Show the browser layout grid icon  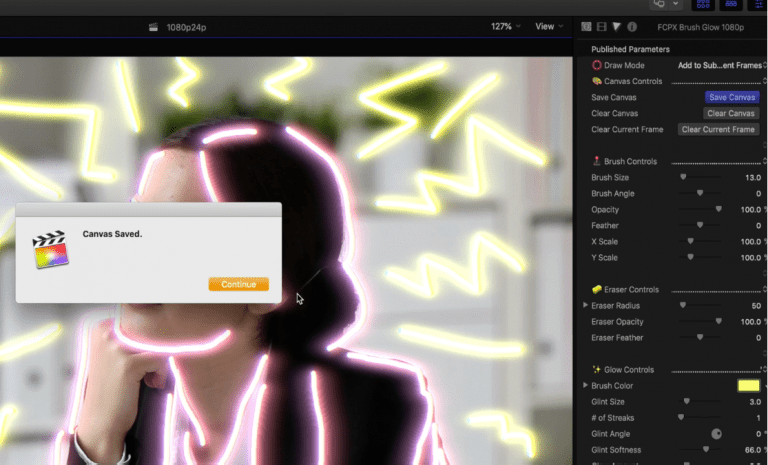tap(703, 4)
